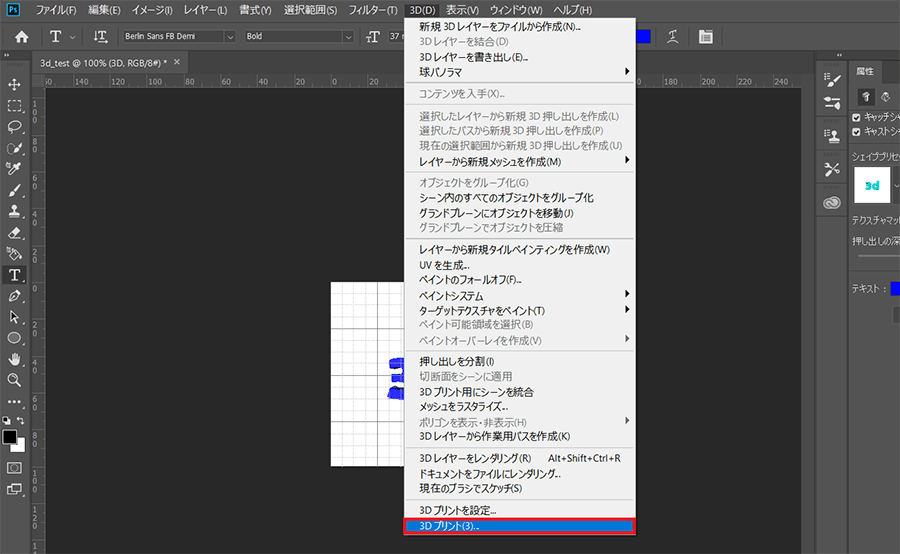Select the Paint Bucket tool
This screenshot has height=554, width=900.
(x=14, y=253)
